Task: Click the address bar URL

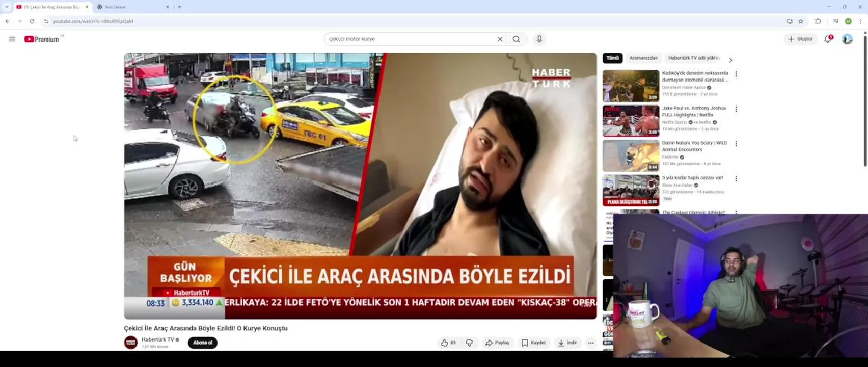Action: [x=93, y=21]
